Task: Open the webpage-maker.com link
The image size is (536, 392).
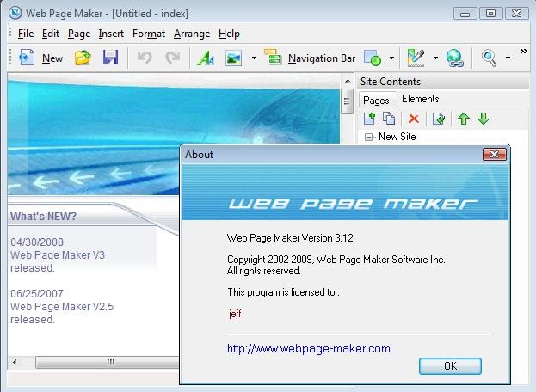Action: pyautogui.click(x=309, y=349)
